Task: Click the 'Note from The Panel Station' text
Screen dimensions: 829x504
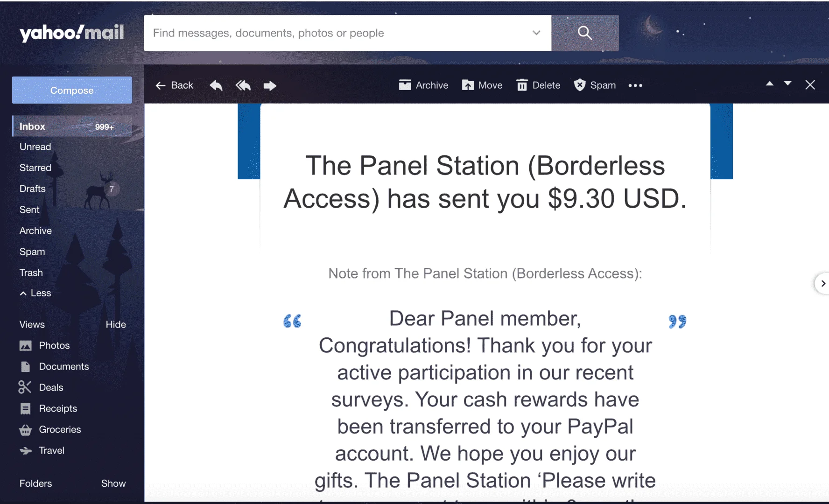Action: 485,273
